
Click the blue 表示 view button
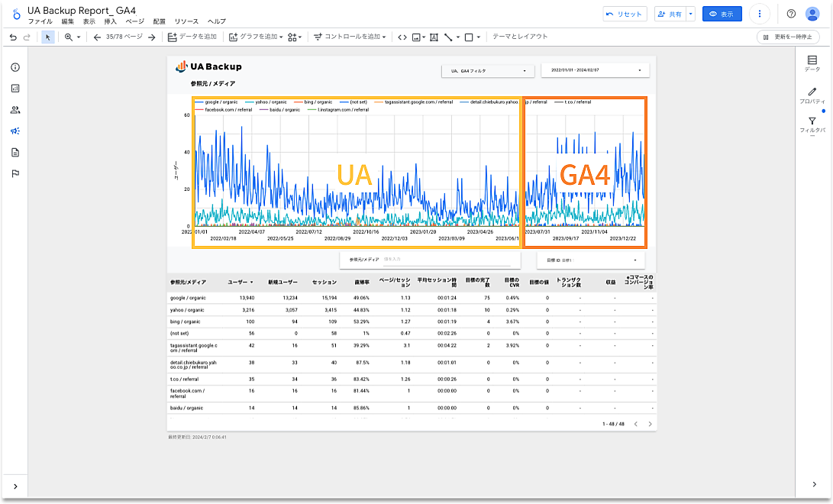pos(722,14)
